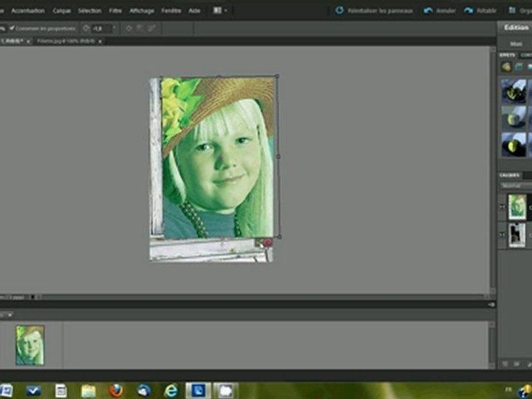Select the scale transform mode icon
This screenshot has height=399, width=532.
(140, 28)
